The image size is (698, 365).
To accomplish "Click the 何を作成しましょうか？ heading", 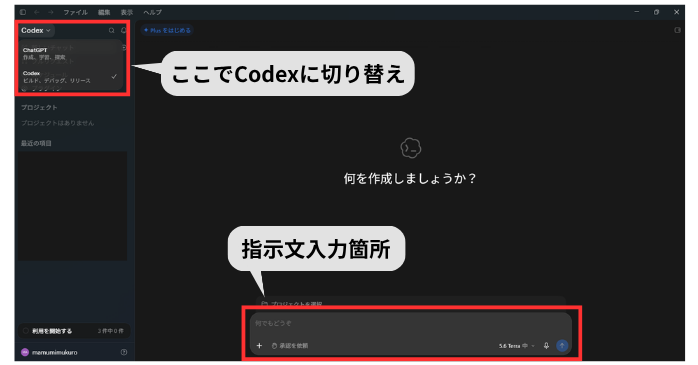I will [410, 178].
